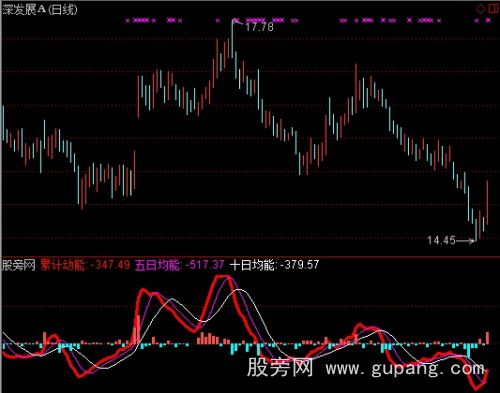Select the stock title 深发展A (日线)

coord(40,10)
